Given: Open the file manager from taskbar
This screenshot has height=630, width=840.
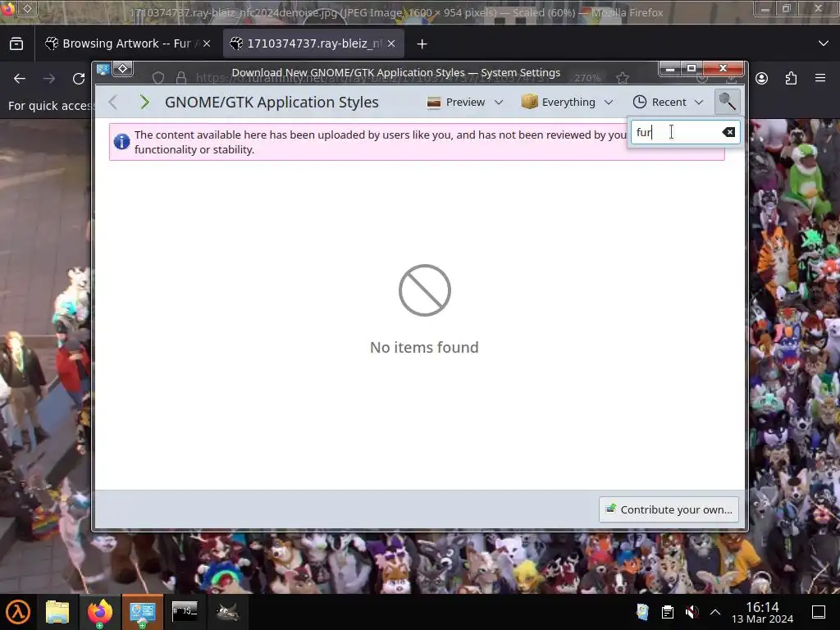Looking at the screenshot, I should (57, 612).
